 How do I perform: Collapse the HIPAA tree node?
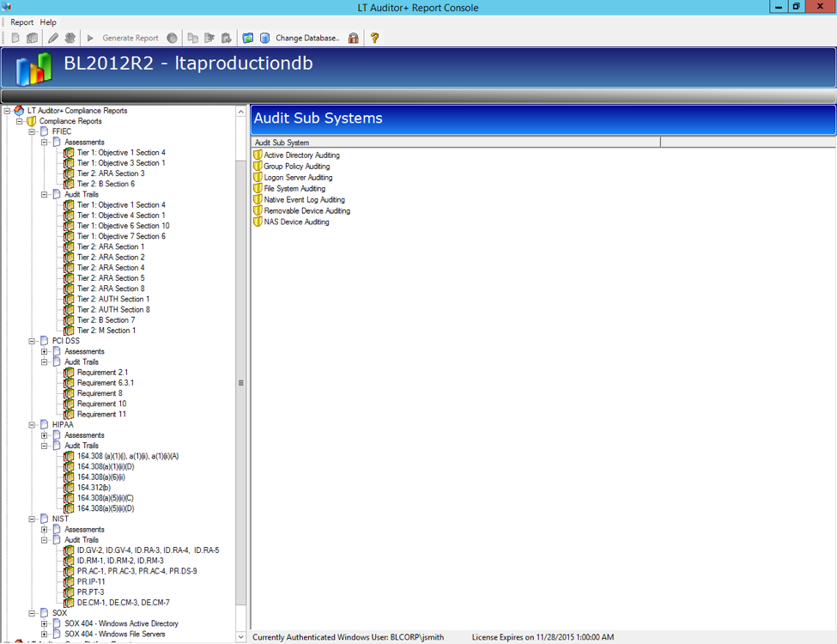[x=32, y=424]
